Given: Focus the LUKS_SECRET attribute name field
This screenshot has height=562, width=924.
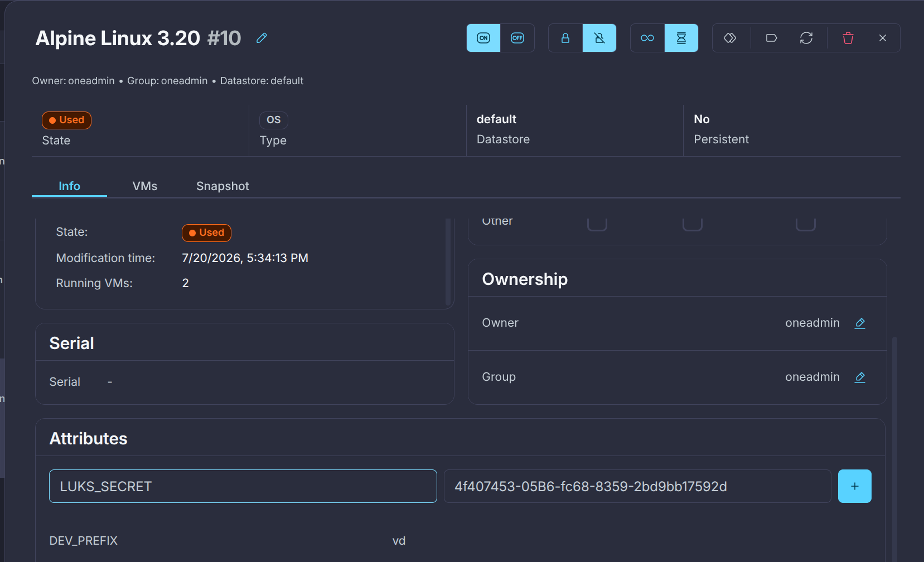Looking at the screenshot, I should tap(243, 486).
